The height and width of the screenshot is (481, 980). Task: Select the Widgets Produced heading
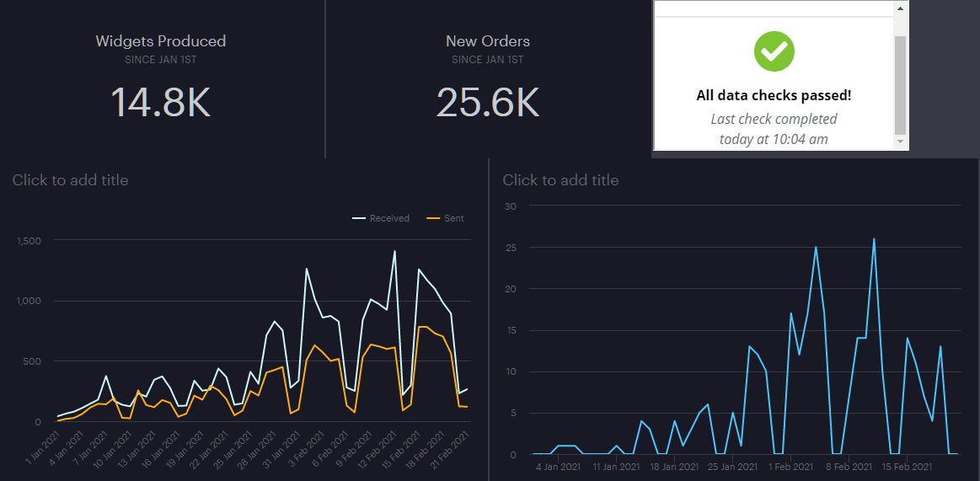(160, 41)
